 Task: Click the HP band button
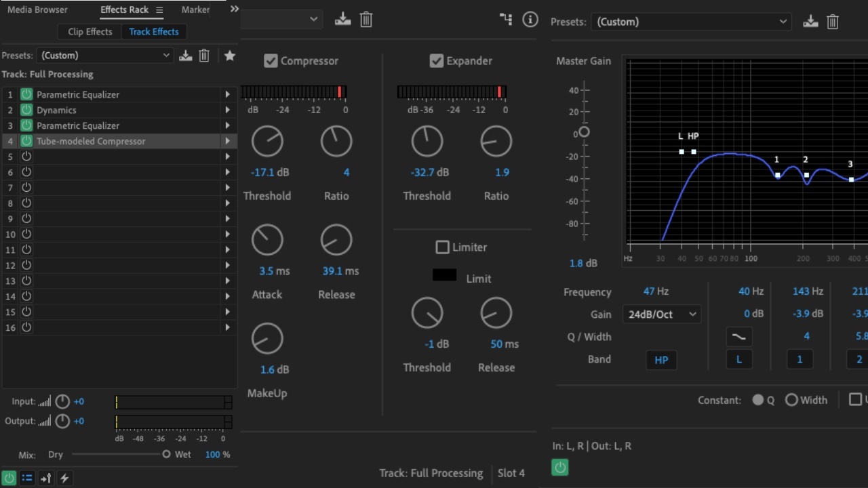click(x=661, y=360)
